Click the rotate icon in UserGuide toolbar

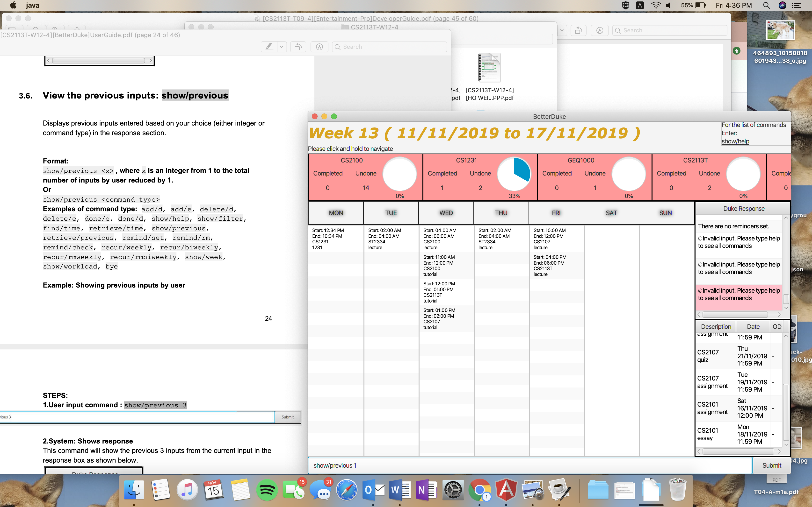(x=298, y=47)
